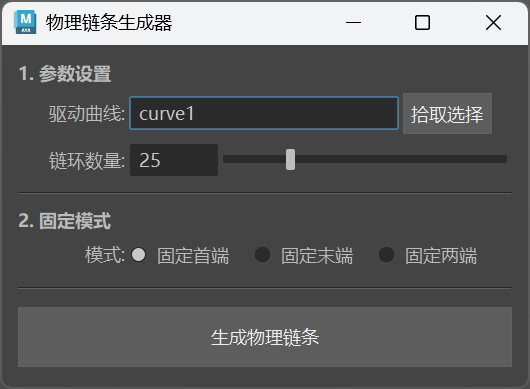Click the 1. 参数设置 heading
530x389 pixels.
point(65,74)
